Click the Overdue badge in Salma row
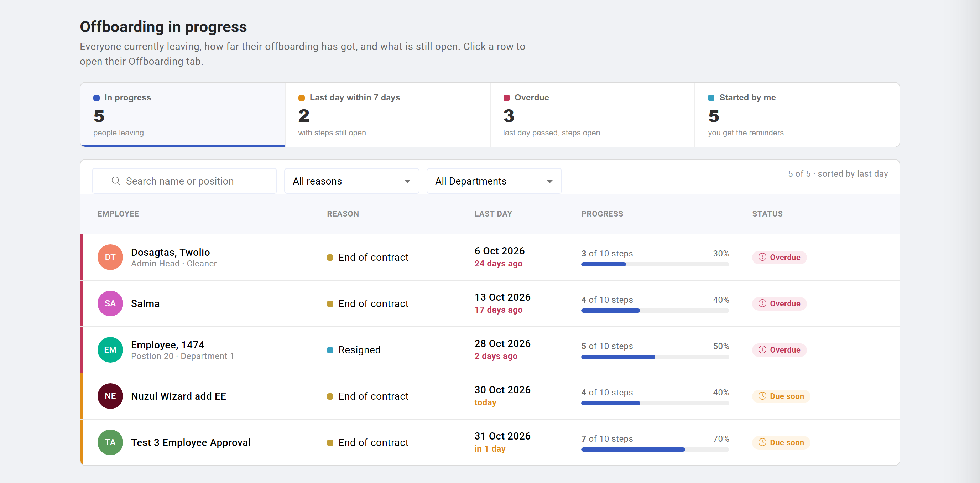This screenshot has width=980, height=483. (x=779, y=304)
